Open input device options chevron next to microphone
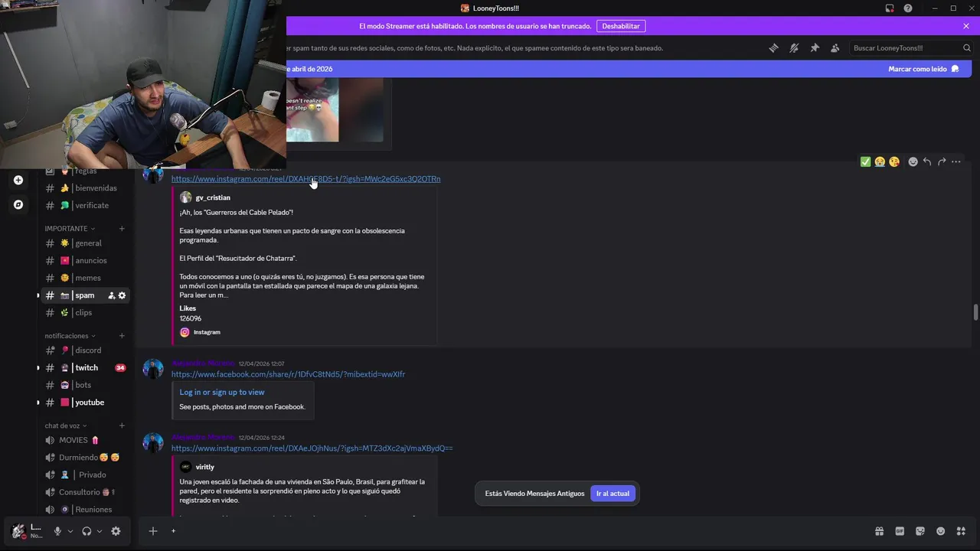980x551 pixels. [x=70, y=531]
